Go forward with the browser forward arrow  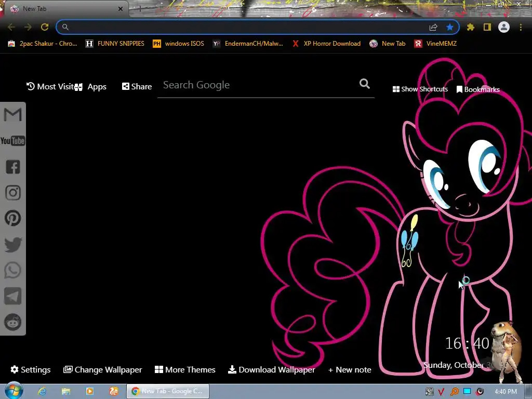click(x=28, y=27)
